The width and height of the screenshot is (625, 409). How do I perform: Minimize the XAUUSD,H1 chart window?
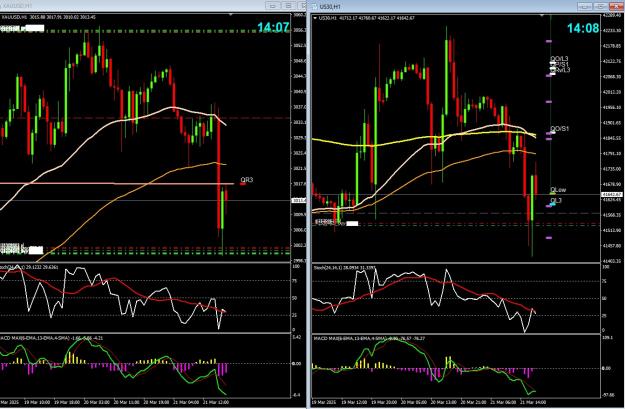(273, 6)
